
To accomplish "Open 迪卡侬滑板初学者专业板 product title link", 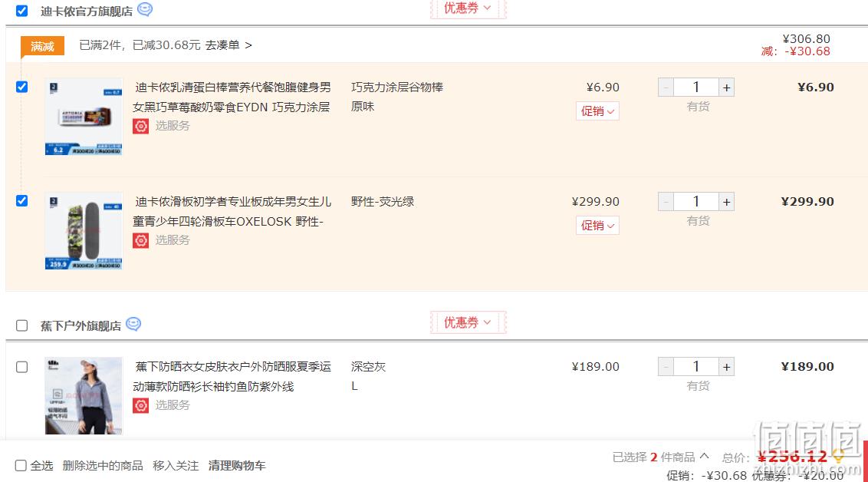I will click(x=232, y=212).
